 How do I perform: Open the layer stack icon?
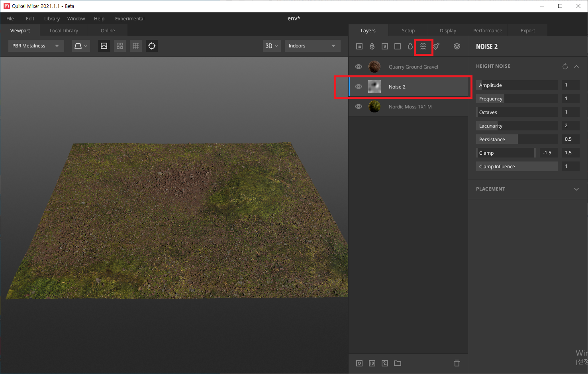(x=457, y=46)
